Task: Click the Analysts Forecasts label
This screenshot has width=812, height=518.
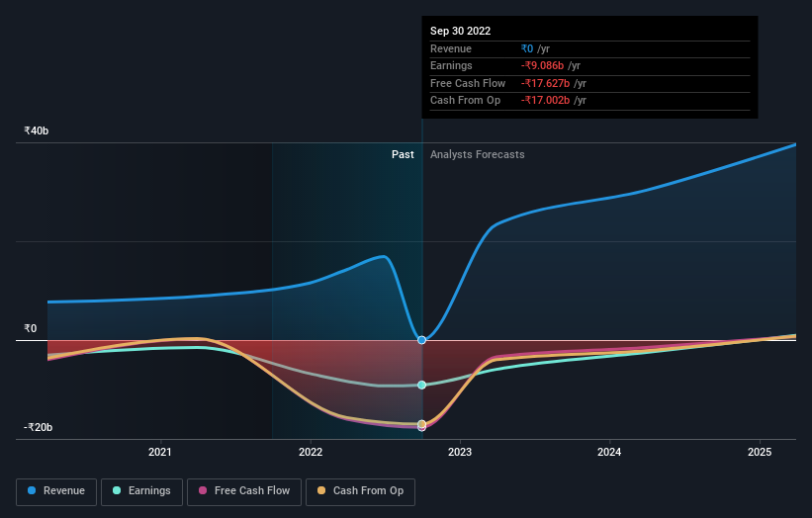Action: [477, 154]
